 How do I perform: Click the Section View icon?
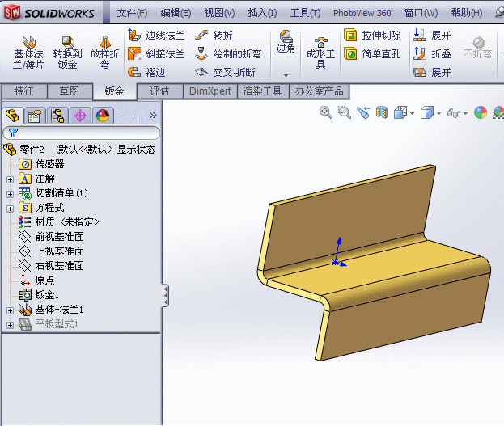click(382, 113)
